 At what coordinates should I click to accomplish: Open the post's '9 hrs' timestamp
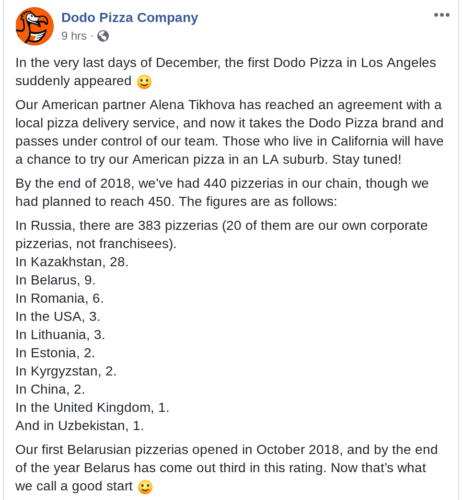(74, 36)
